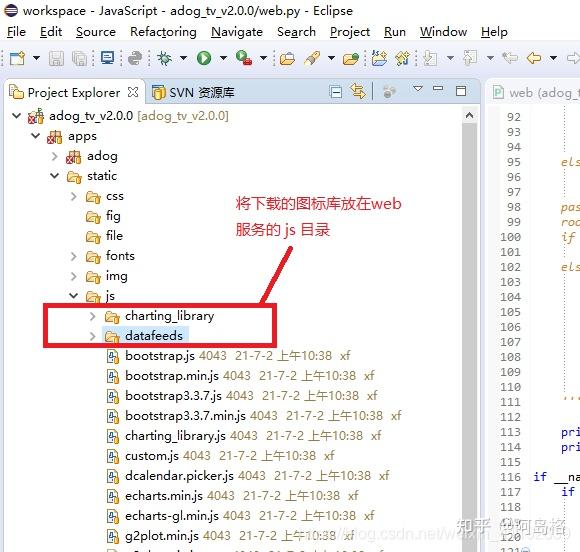580x552 pixels.
Task: Open the Window menu
Action: click(x=443, y=32)
